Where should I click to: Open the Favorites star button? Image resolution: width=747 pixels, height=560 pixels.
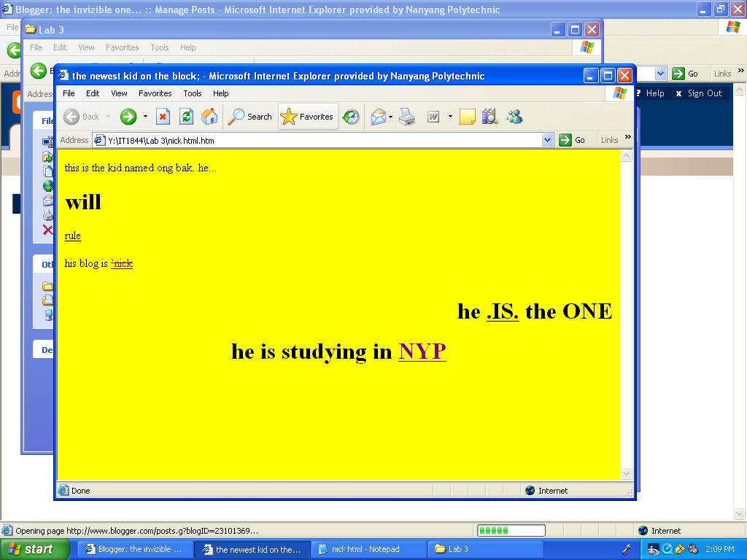click(308, 117)
